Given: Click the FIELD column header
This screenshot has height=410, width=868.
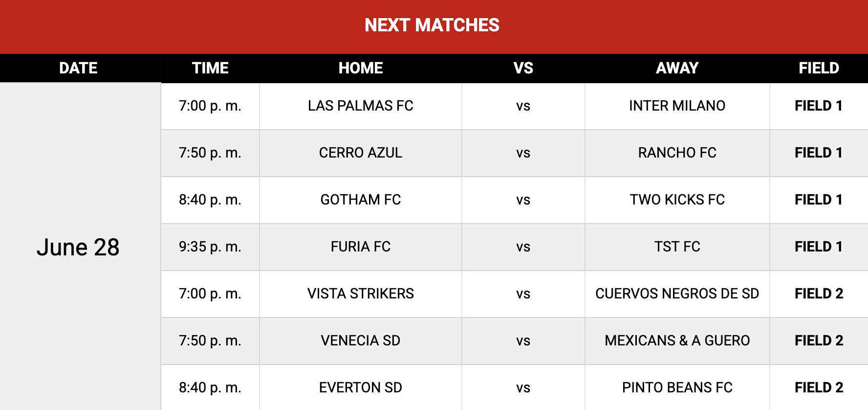Looking at the screenshot, I should (819, 68).
